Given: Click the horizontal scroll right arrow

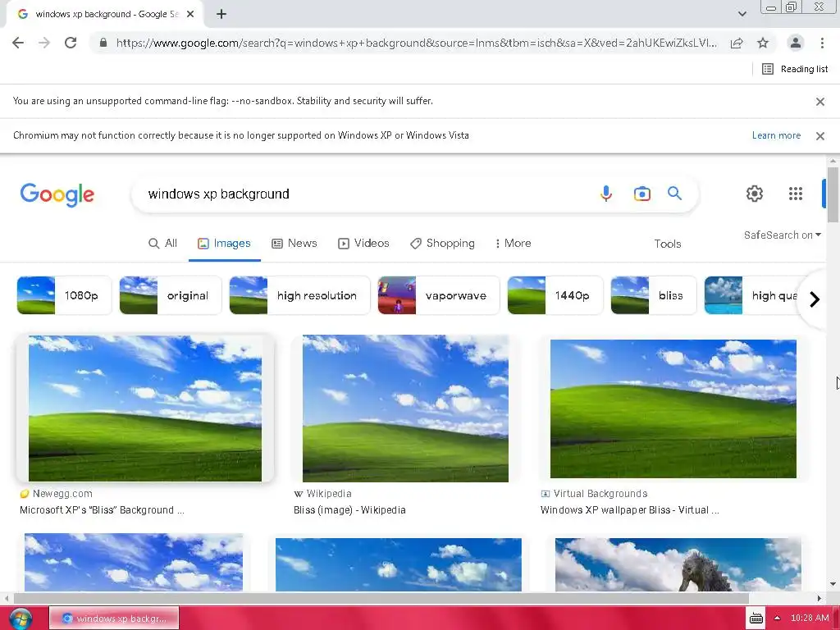Looking at the screenshot, I should 819,598.
